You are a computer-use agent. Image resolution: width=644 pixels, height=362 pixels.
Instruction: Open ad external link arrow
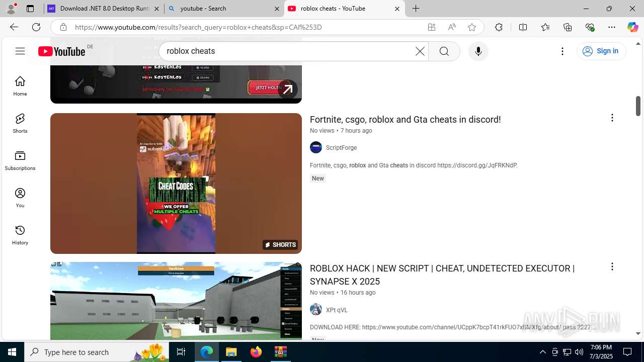point(288,89)
